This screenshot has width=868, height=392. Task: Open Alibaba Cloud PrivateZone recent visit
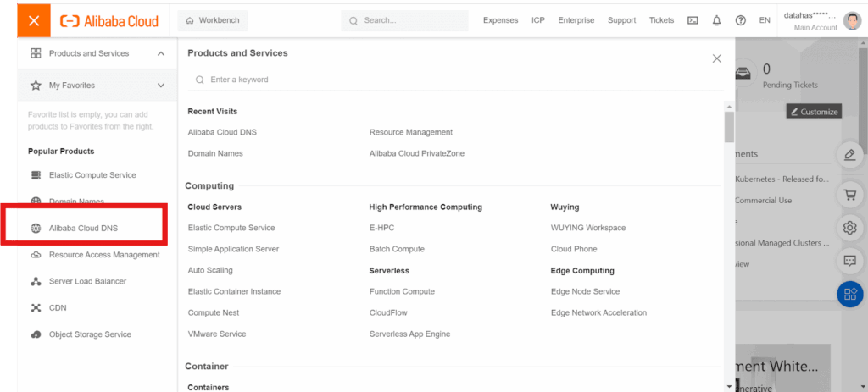coord(417,154)
